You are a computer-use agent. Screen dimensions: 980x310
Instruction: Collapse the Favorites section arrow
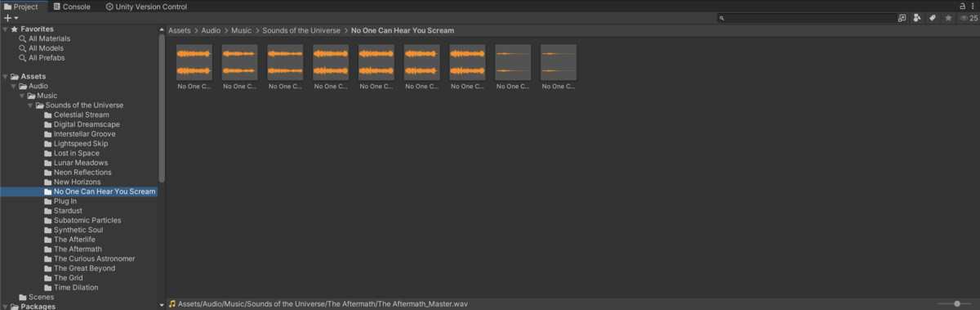pos(5,29)
